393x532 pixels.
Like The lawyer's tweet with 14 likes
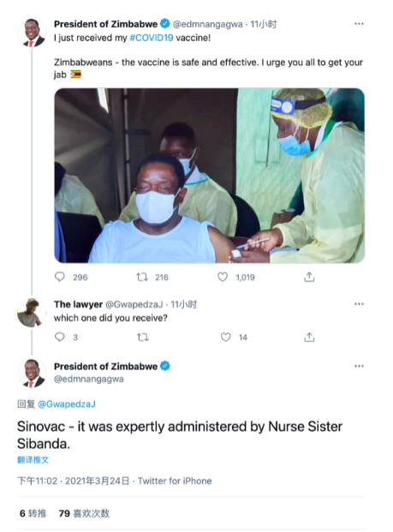coord(226,337)
